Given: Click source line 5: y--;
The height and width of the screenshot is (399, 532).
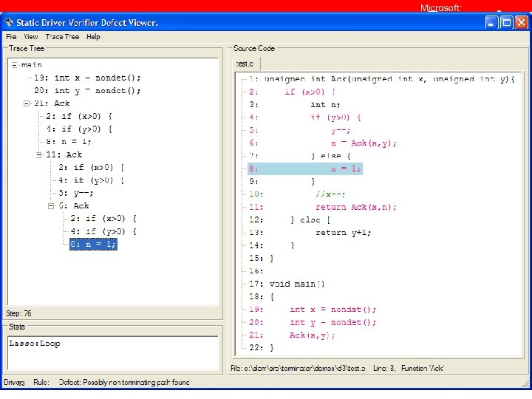Looking at the screenshot, I should pos(299,130).
